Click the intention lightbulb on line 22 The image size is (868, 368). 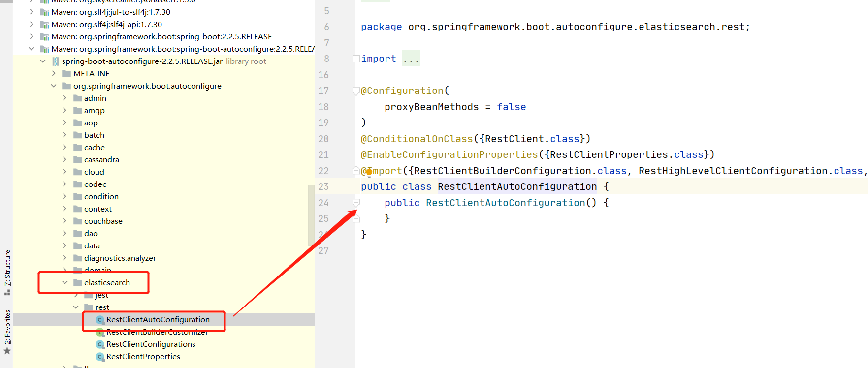point(369,172)
